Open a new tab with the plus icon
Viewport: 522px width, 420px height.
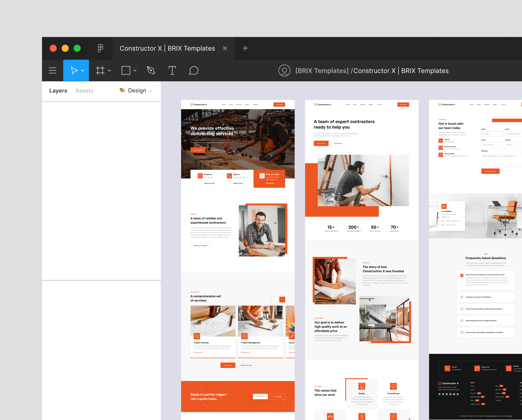(x=245, y=48)
